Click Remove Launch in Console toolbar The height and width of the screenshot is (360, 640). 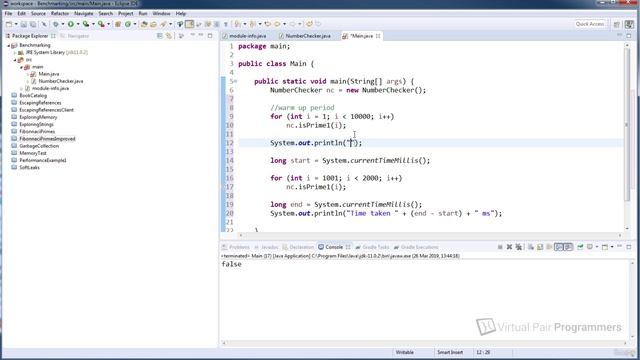pos(509,247)
